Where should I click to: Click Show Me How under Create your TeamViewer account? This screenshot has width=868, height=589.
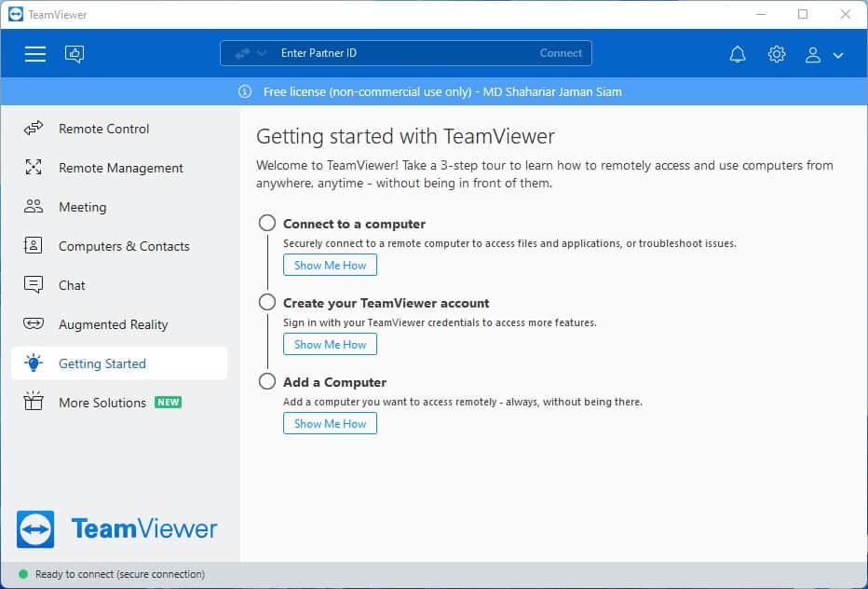tap(330, 344)
